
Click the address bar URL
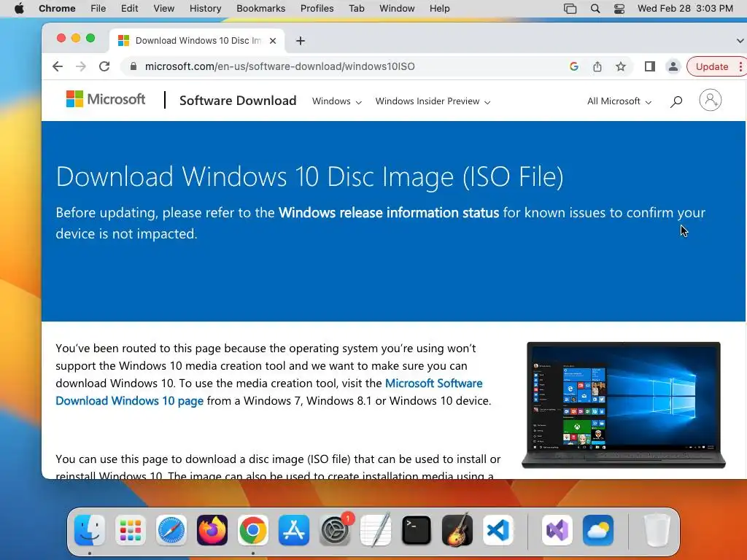(279, 66)
